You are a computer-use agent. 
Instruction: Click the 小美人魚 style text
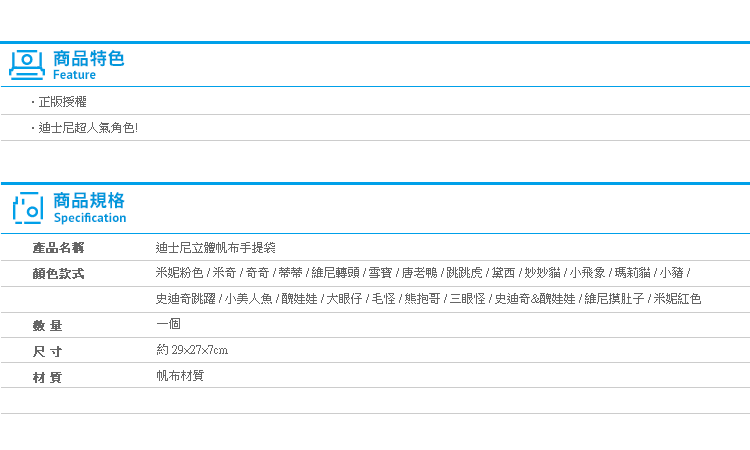248,299
